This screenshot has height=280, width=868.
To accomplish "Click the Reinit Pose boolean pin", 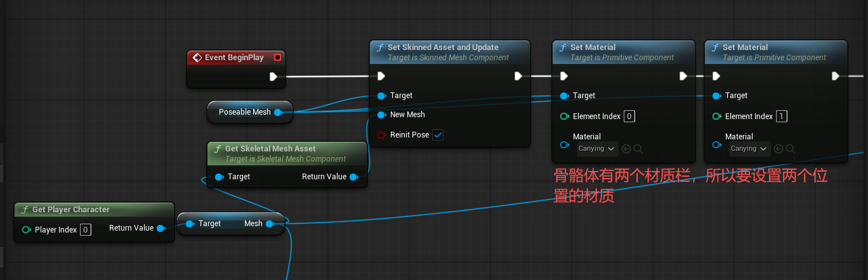I will [381, 135].
